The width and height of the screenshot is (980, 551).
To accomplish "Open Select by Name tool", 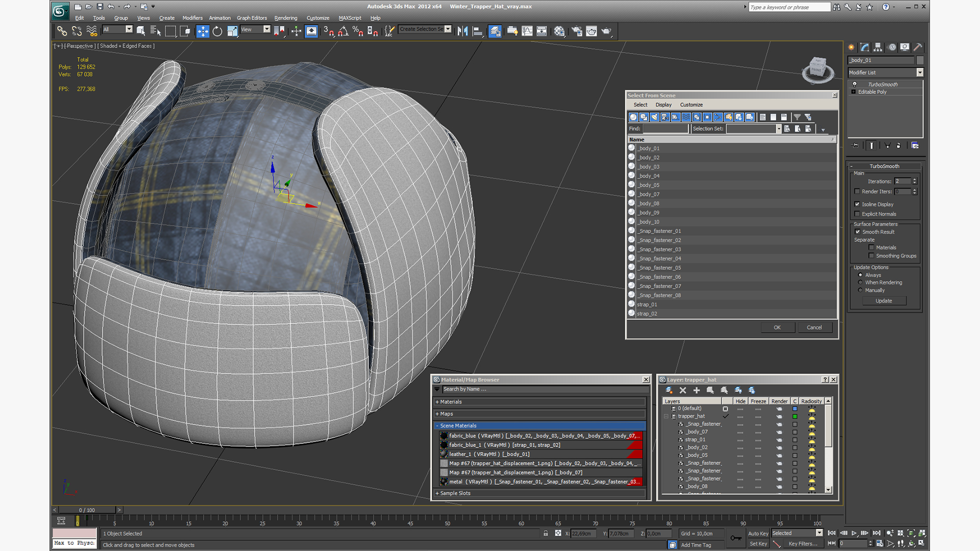I will (x=155, y=31).
